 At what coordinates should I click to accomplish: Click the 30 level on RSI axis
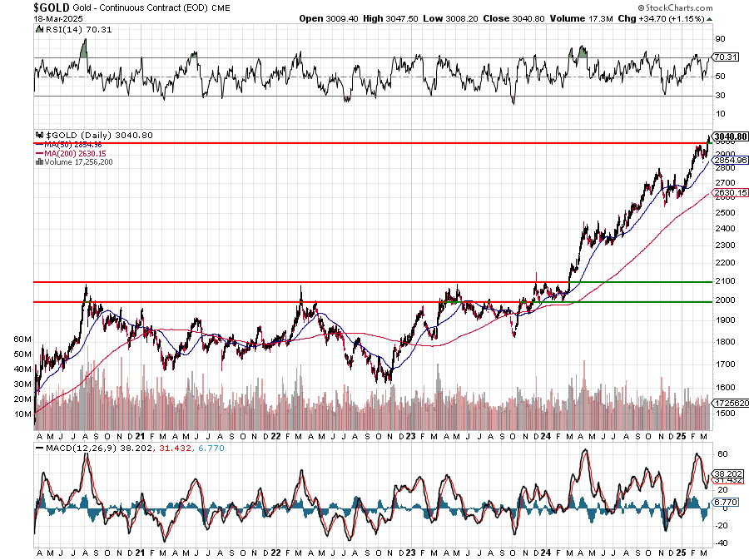click(x=720, y=96)
